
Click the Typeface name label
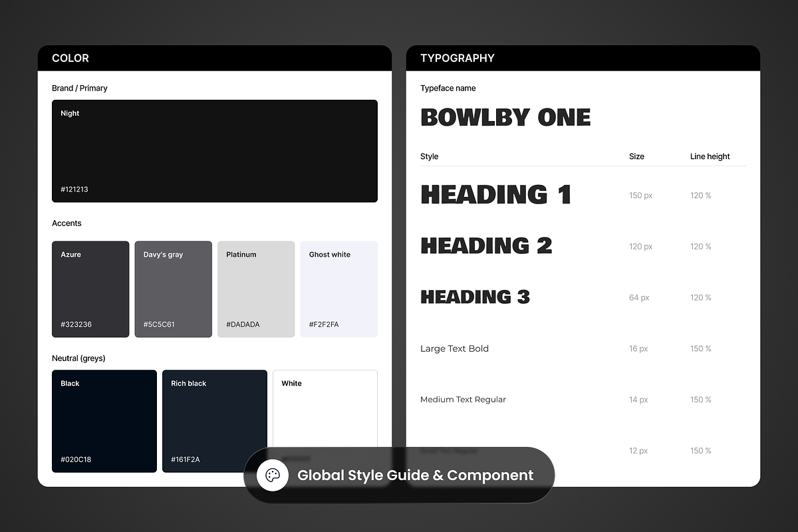point(448,88)
